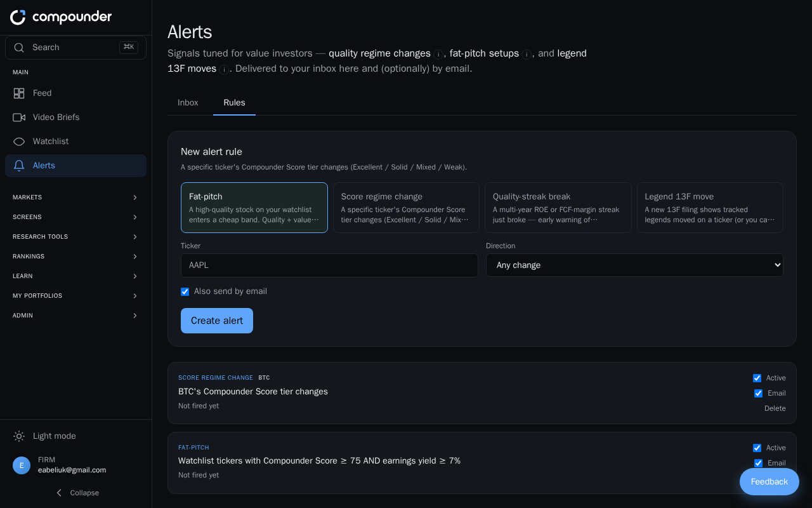Click the Light mode sun icon

19,436
